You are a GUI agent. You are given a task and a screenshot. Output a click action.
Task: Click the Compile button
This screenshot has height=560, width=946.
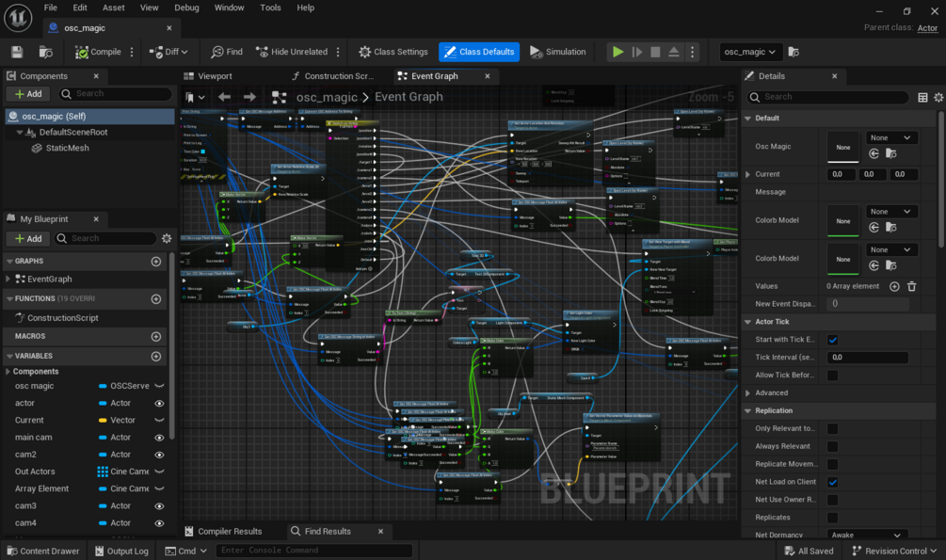coord(98,52)
